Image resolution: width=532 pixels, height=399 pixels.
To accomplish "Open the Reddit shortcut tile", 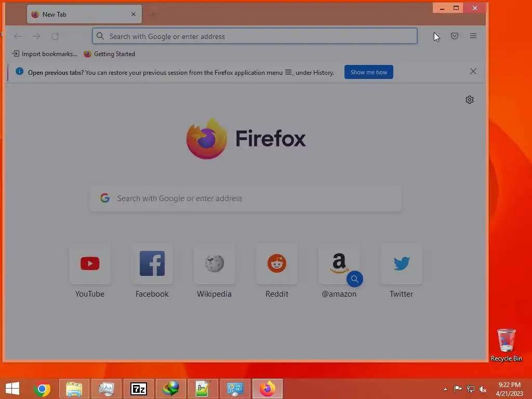I will pyautogui.click(x=277, y=263).
